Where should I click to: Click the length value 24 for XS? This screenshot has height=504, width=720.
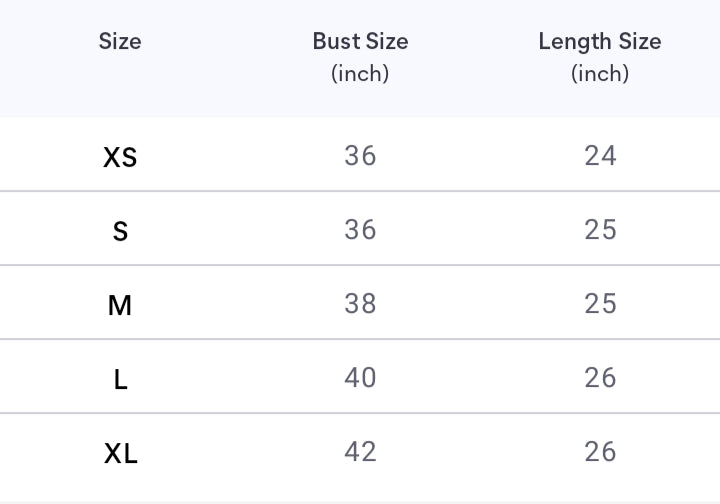click(x=600, y=156)
